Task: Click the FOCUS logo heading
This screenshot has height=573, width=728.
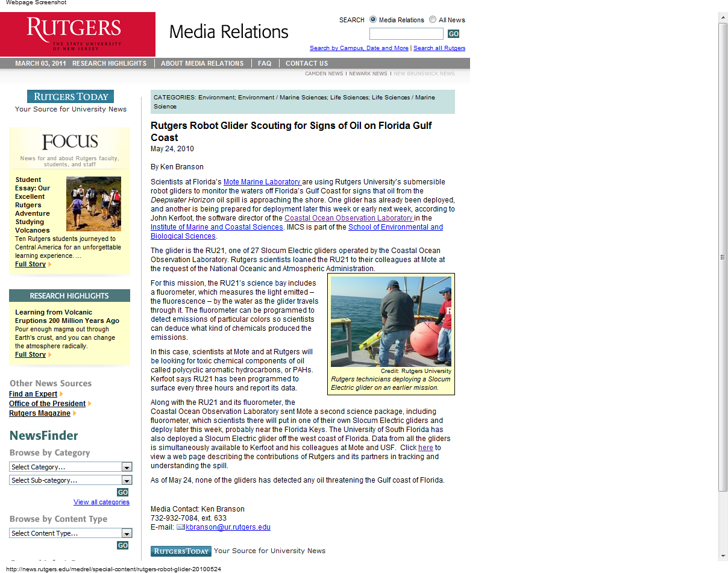Action: (70, 142)
